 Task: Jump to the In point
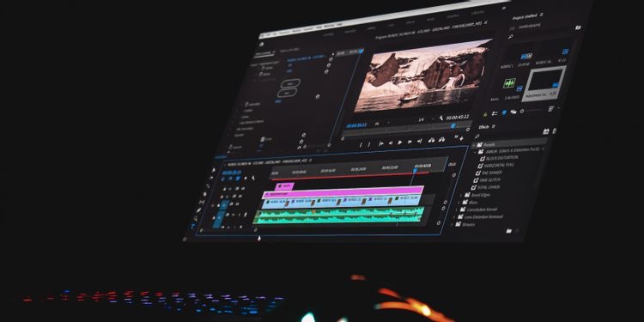coord(380,143)
